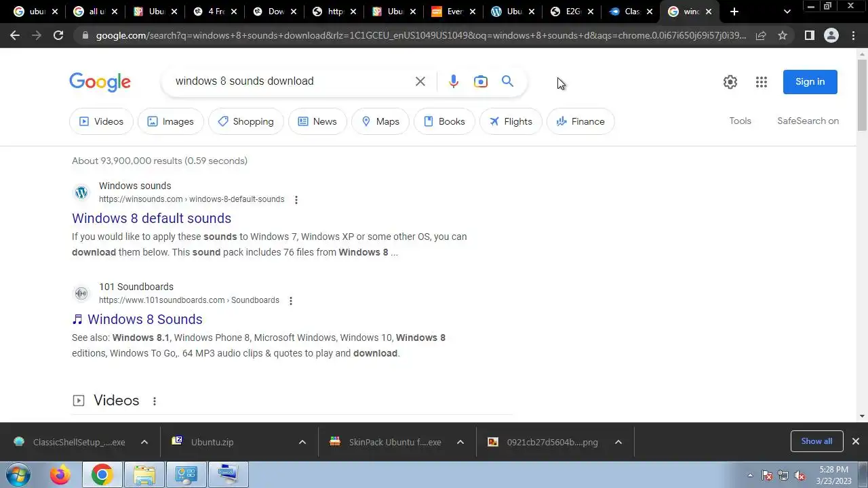Open Chrome's three-dot customize menu
868x488 pixels.
pyautogui.click(x=853, y=35)
